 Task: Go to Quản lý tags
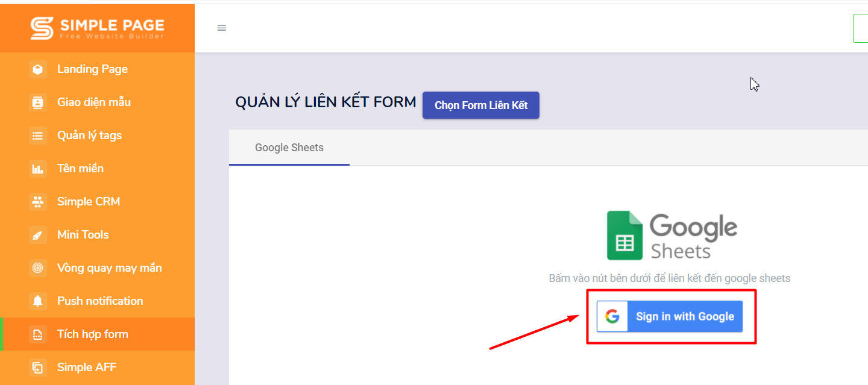click(x=97, y=136)
